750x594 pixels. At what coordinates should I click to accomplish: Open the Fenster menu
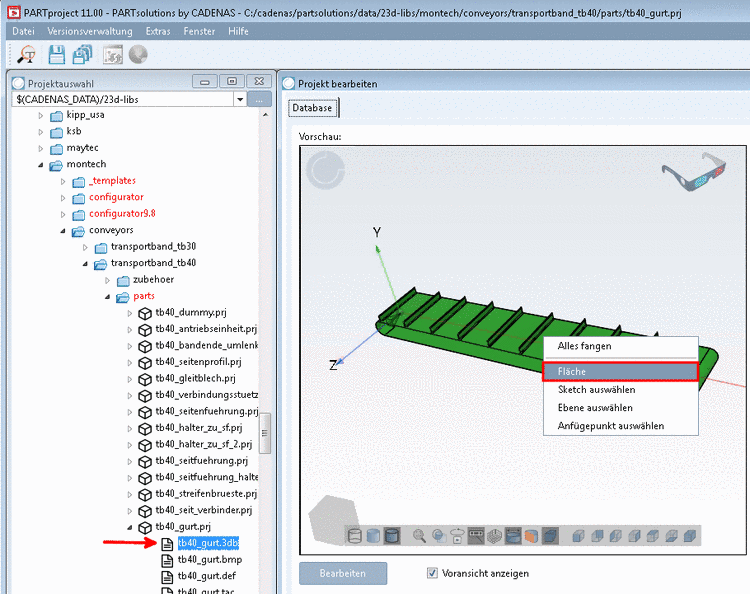pos(199,31)
